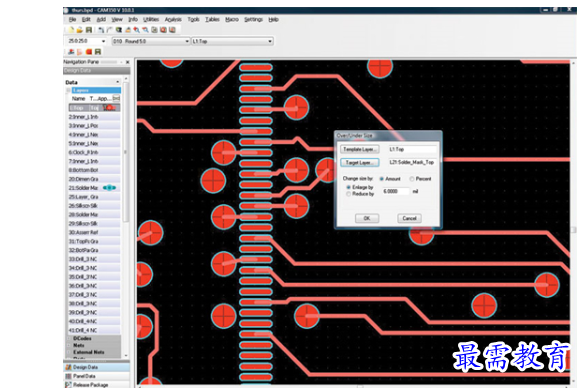Click the 6.0000 mil size input field
The image size is (577, 388).
coord(395,191)
